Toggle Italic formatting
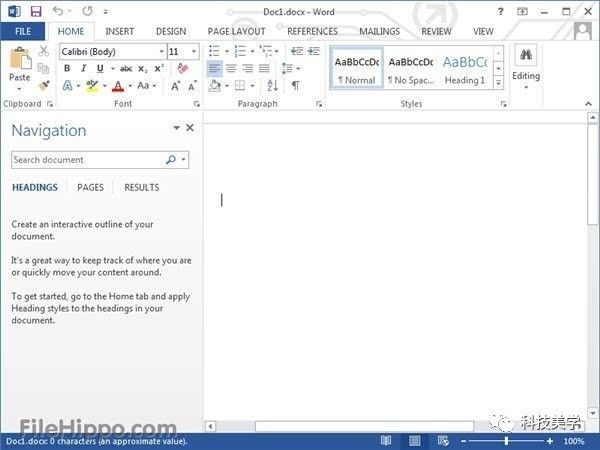The width and height of the screenshot is (600, 450). (83, 68)
